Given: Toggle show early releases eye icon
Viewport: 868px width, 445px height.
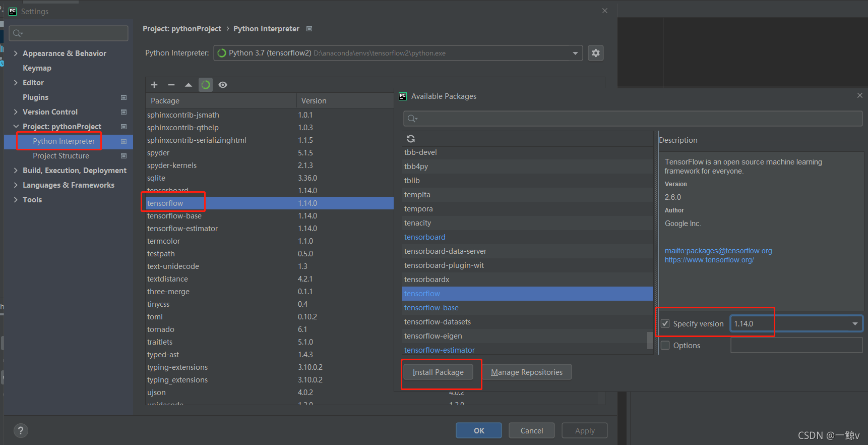Looking at the screenshot, I should (223, 85).
